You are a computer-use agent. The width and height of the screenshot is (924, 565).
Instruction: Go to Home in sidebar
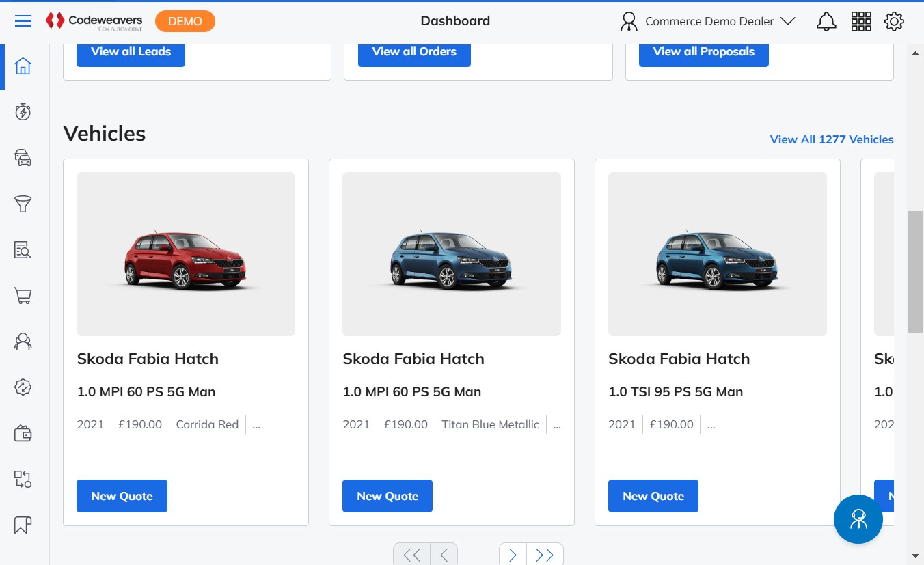tap(23, 66)
